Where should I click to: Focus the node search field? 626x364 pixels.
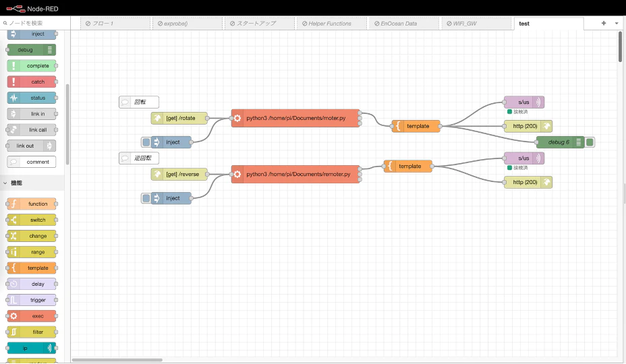(x=35, y=23)
